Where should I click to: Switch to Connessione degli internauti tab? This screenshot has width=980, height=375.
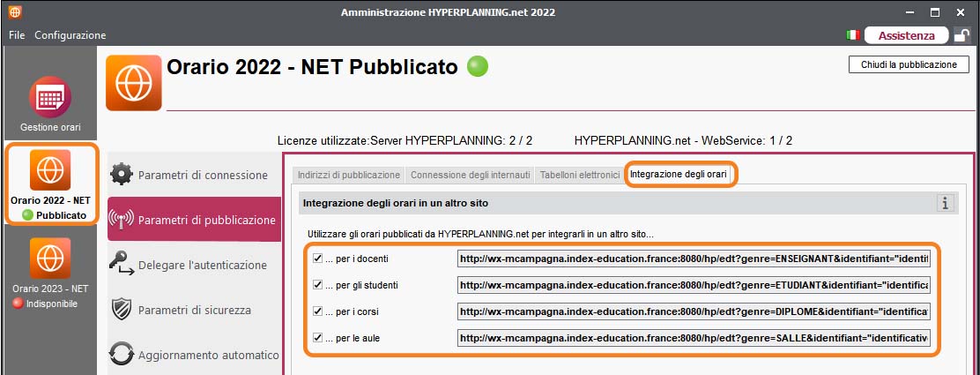[x=471, y=176]
